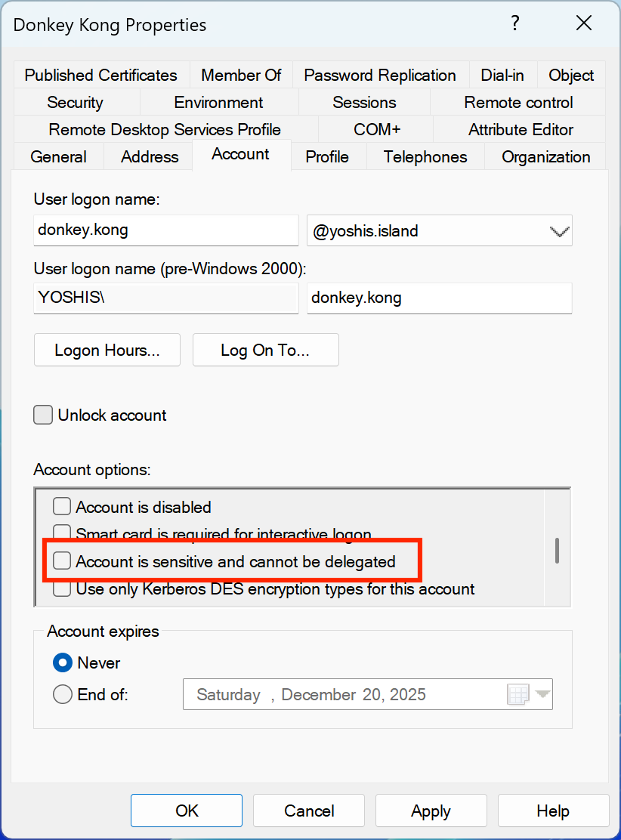Close the Donkey Kong Properties dialog

click(x=583, y=23)
